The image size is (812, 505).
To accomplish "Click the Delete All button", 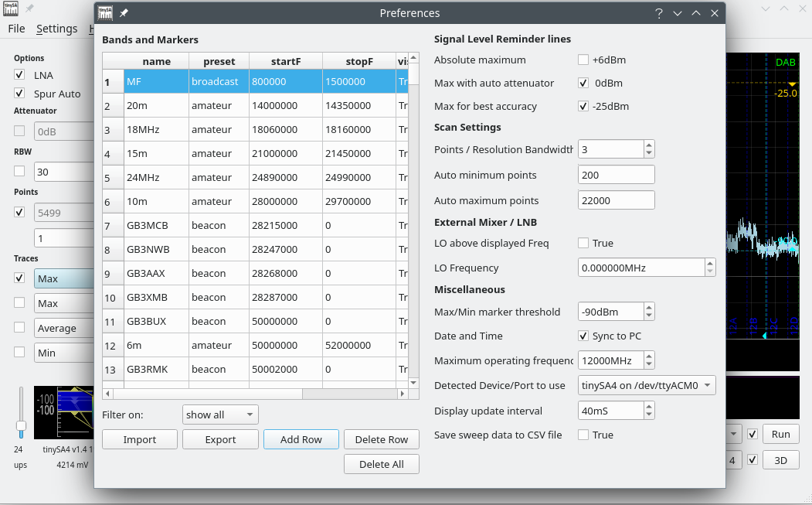I will click(382, 465).
